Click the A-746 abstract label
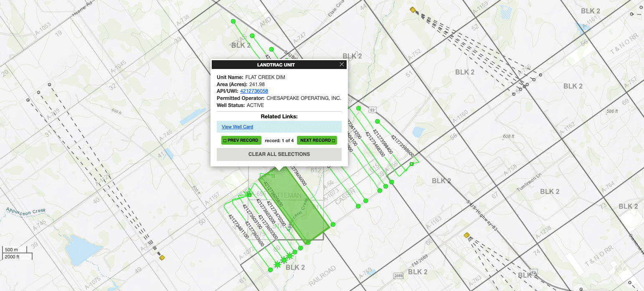This screenshot has height=291, width=644. (x=165, y=136)
